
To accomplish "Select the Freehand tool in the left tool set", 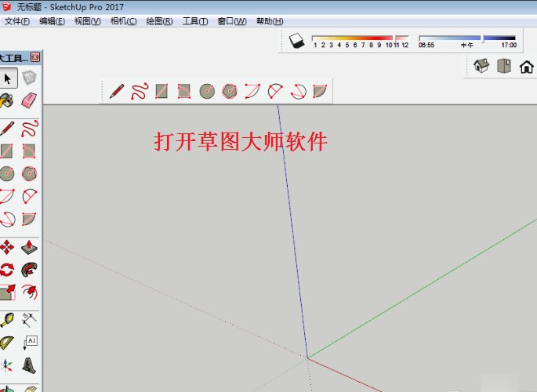I will (30, 129).
